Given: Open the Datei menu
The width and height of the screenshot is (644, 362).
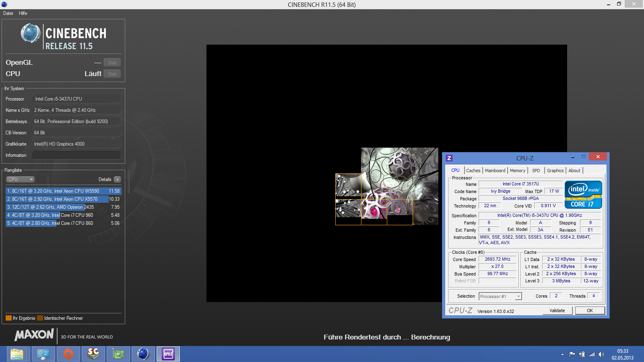Looking at the screenshot, I should coord(8,13).
